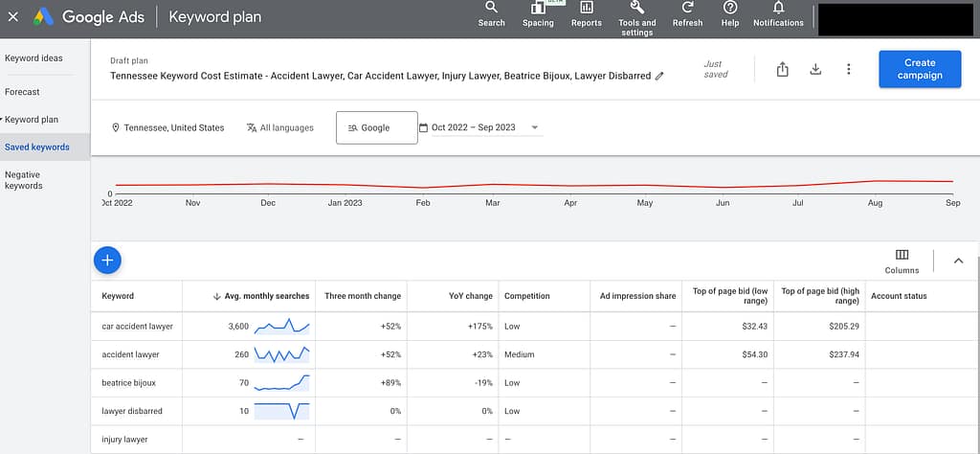Click the lawyer disbarred trend sparkline
980x454 pixels.
pyautogui.click(x=281, y=410)
